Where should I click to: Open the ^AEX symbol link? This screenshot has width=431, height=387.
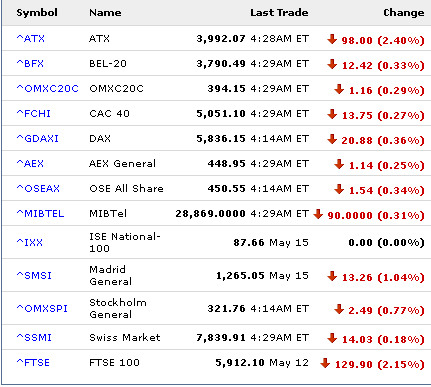[x=30, y=164]
